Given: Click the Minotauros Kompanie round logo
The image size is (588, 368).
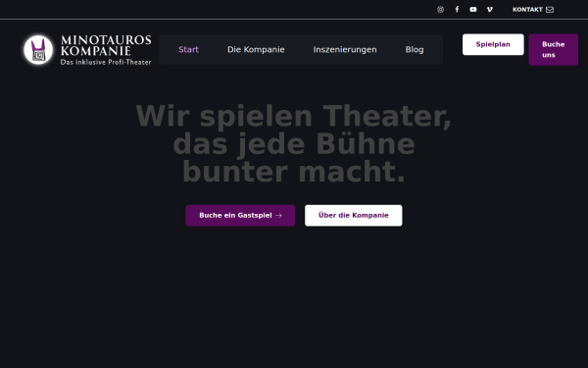Looking at the screenshot, I should (38, 50).
